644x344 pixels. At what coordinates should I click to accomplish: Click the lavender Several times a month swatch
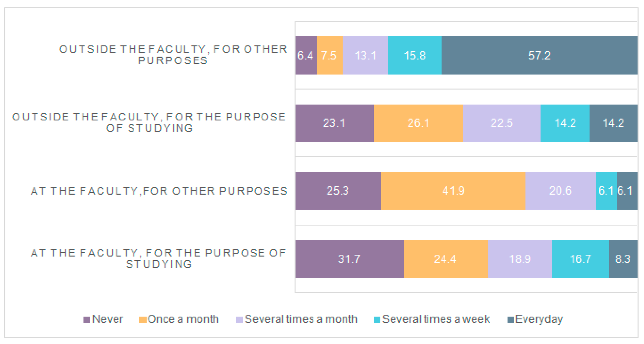tap(239, 320)
